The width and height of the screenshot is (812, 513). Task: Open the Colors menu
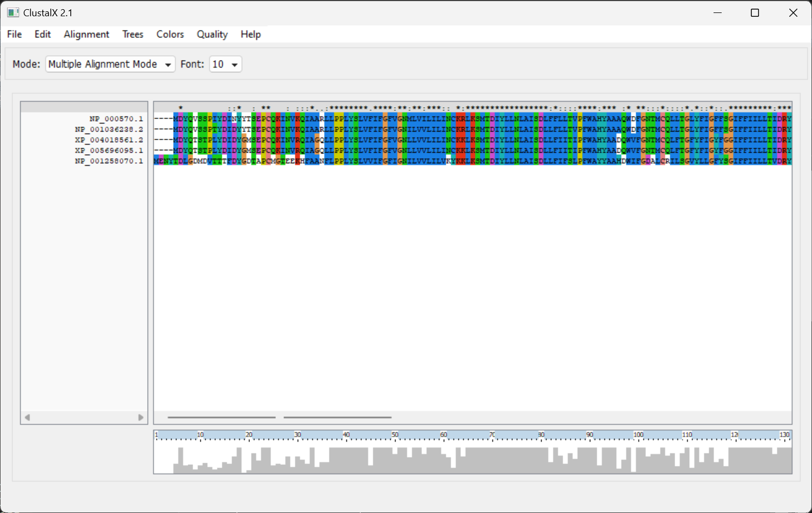170,34
